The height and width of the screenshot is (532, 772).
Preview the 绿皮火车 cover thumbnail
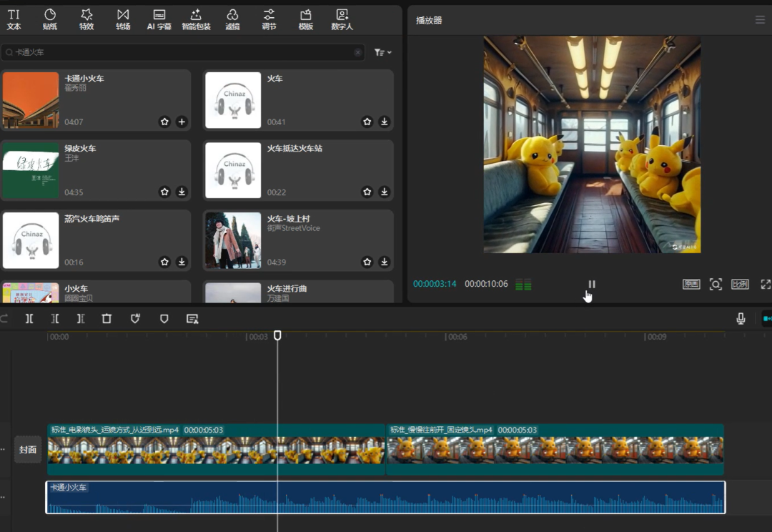31,170
